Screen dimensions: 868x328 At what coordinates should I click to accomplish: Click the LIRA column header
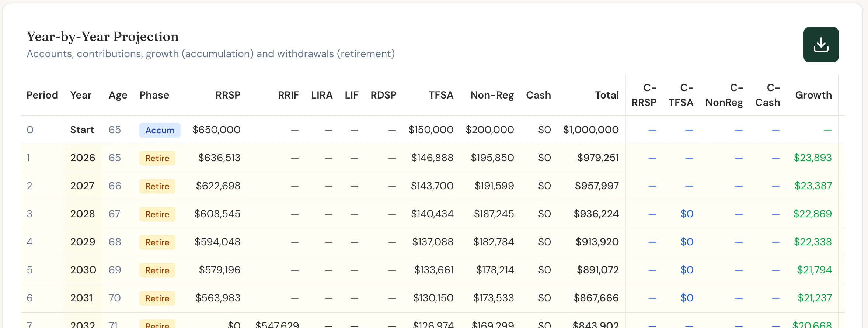click(x=322, y=95)
